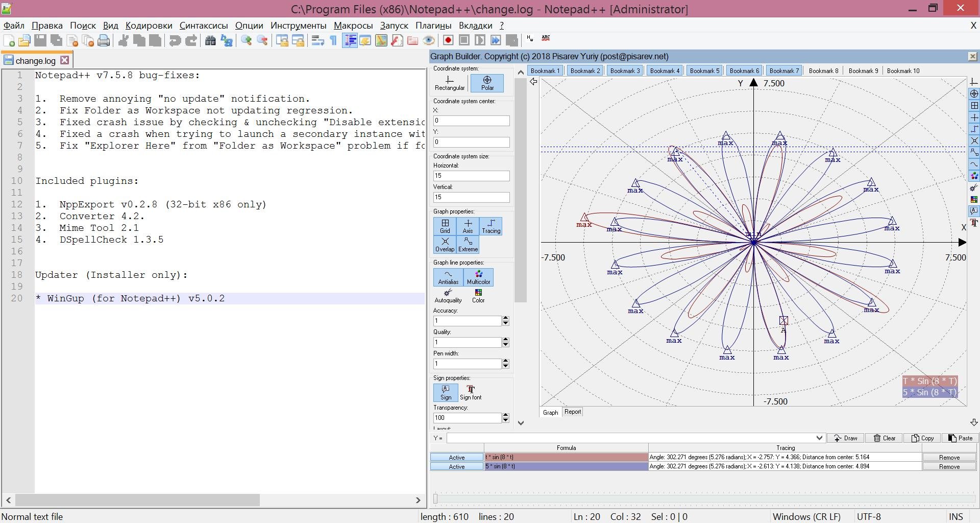
Task: Open the Y= formula dropdown
Action: [x=819, y=438]
